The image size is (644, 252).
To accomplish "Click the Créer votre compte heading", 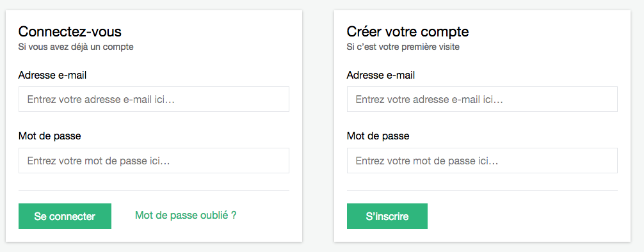I will (x=408, y=31).
